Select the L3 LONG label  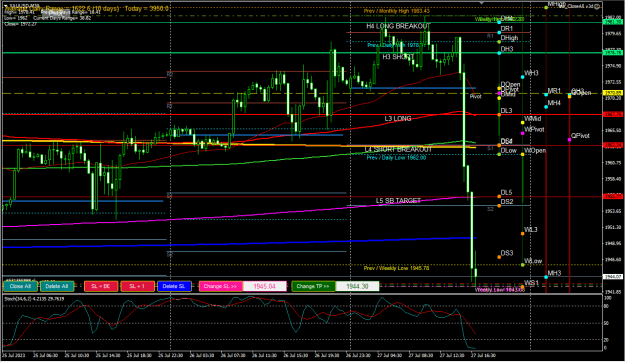(x=398, y=118)
